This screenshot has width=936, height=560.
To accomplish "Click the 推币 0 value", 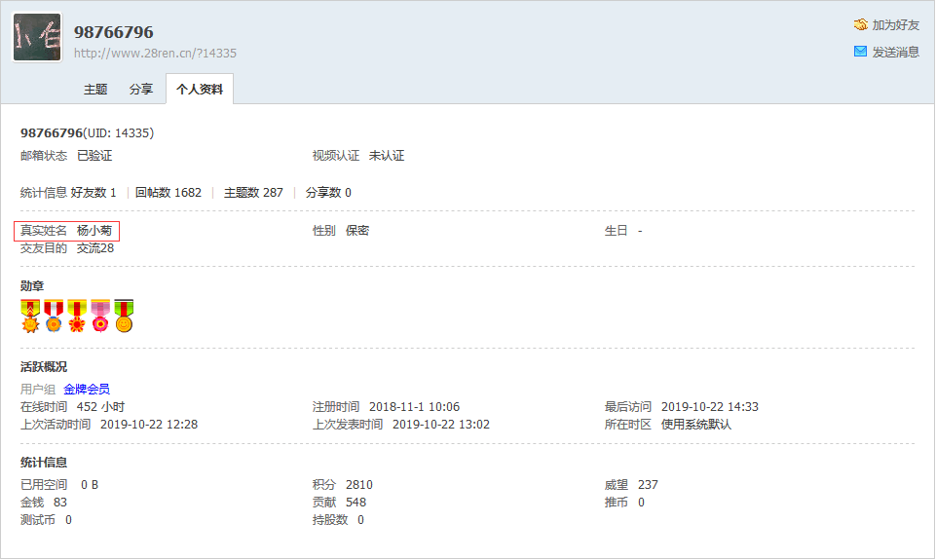I will click(641, 503).
